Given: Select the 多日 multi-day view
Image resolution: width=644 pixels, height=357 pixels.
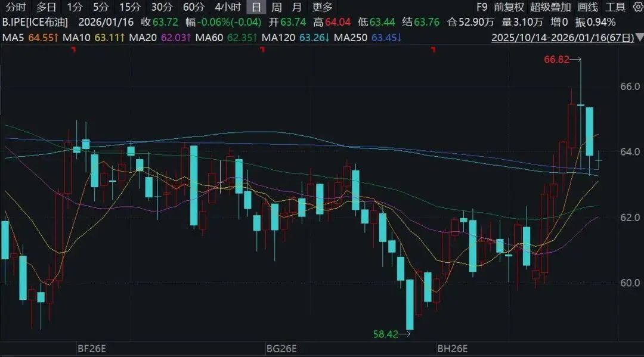Looking at the screenshot, I should click(46, 7).
